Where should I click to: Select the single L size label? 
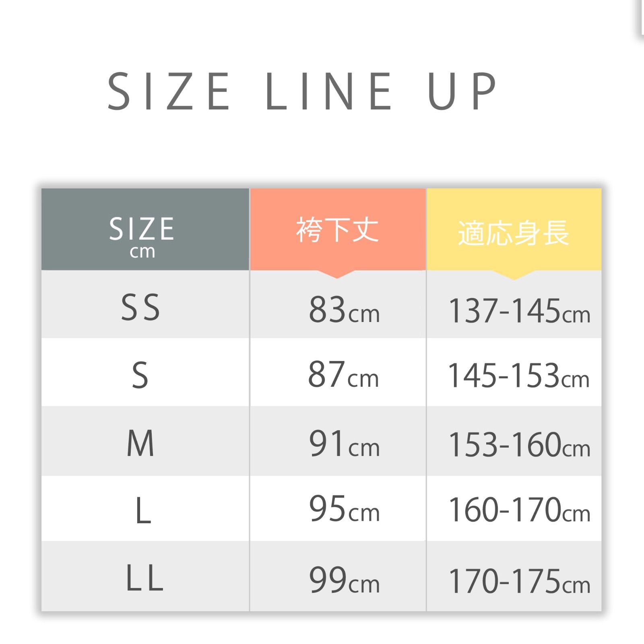[x=143, y=510]
